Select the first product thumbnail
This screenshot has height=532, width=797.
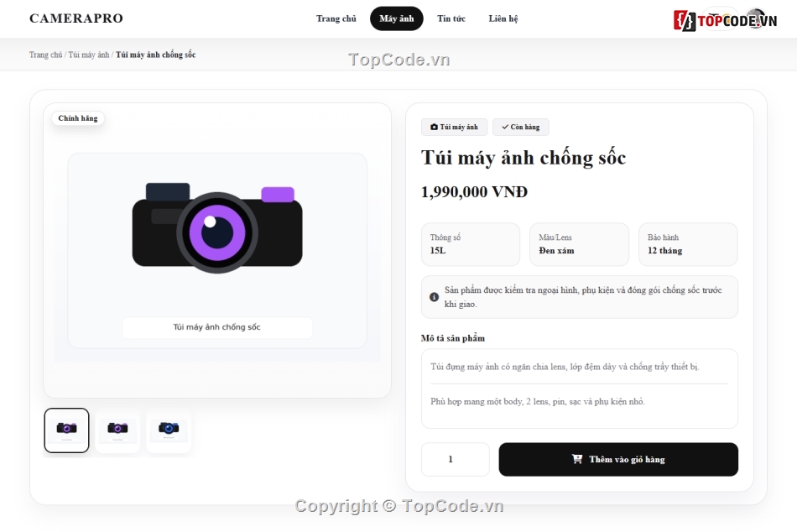tap(66, 430)
